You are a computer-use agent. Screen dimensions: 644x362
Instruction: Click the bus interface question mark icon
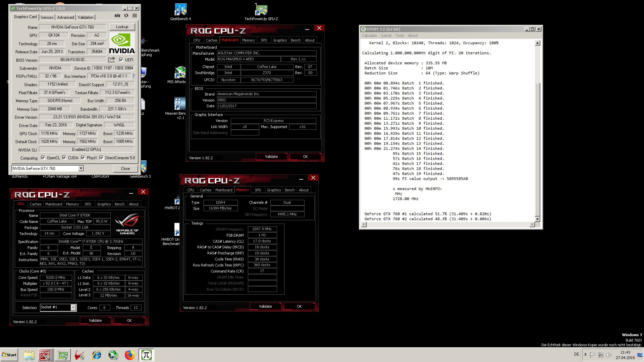click(x=133, y=76)
